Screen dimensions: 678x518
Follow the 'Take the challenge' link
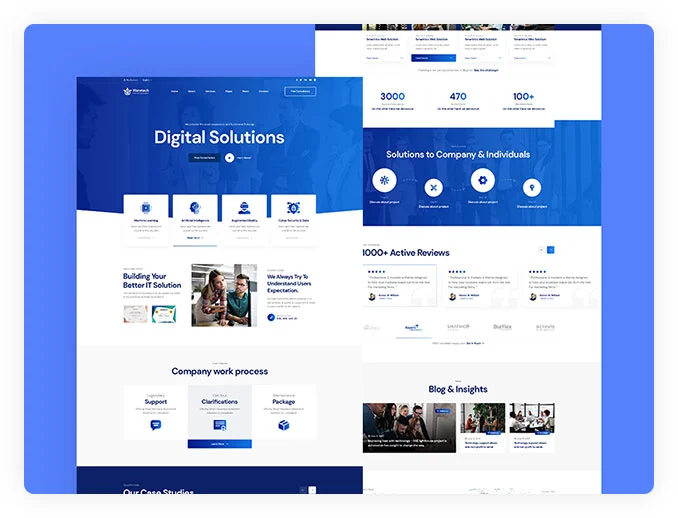[486, 70]
